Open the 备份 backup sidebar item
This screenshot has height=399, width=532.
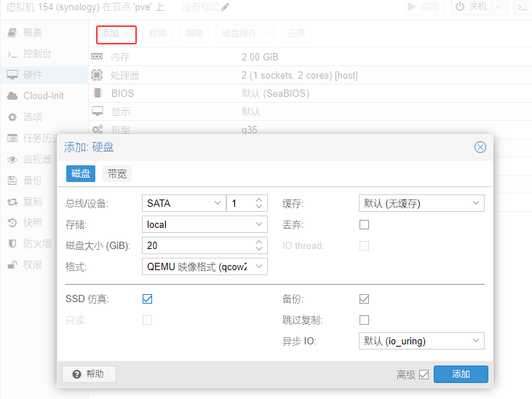point(32,180)
